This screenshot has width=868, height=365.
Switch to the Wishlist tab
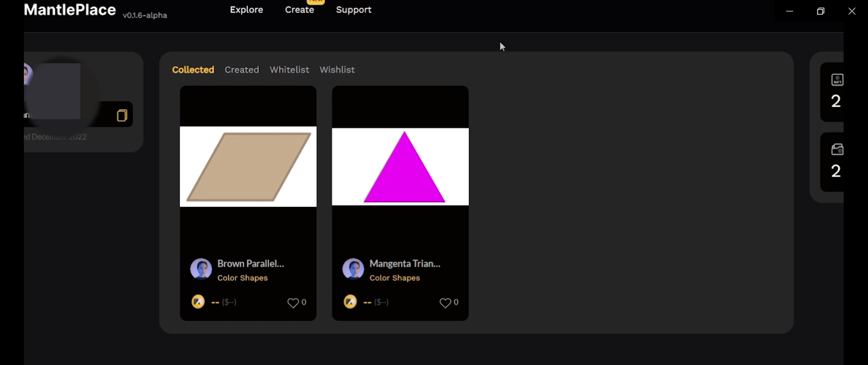coord(337,70)
